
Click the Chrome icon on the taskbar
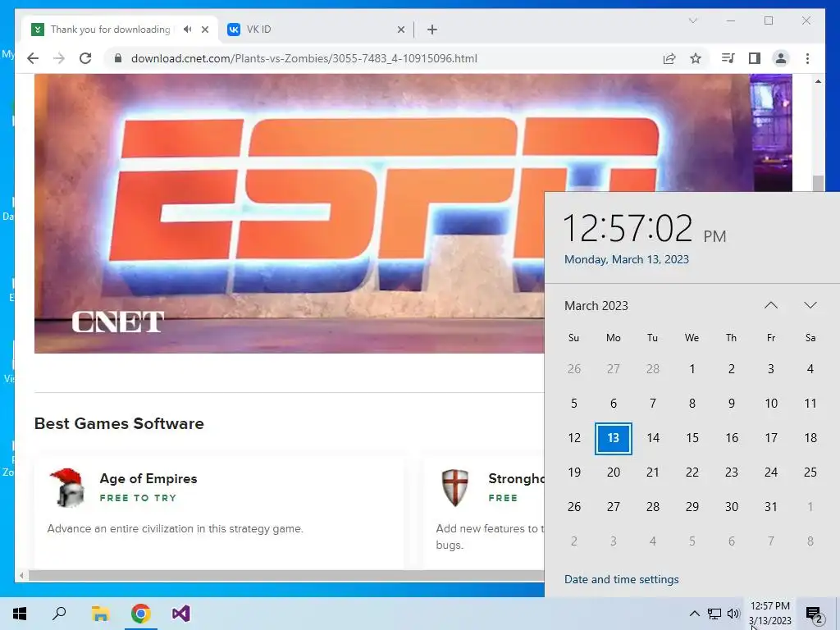pos(140,614)
